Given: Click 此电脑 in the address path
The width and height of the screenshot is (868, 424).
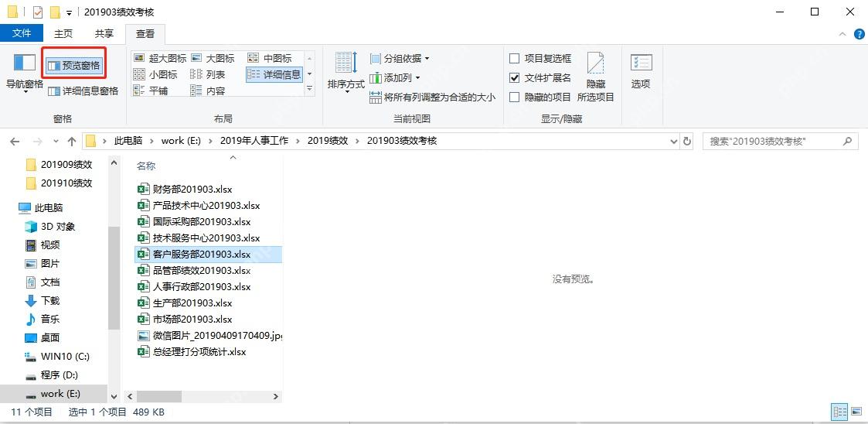Looking at the screenshot, I should click(128, 141).
